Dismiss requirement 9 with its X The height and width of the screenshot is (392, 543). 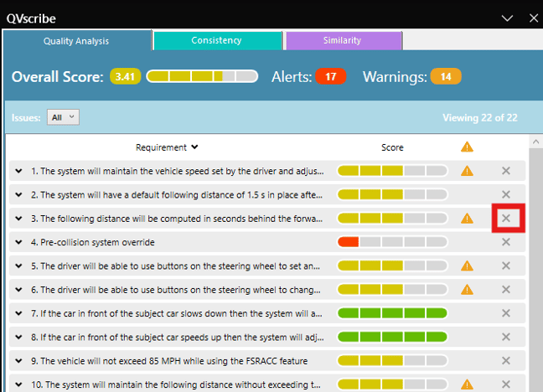506,361
